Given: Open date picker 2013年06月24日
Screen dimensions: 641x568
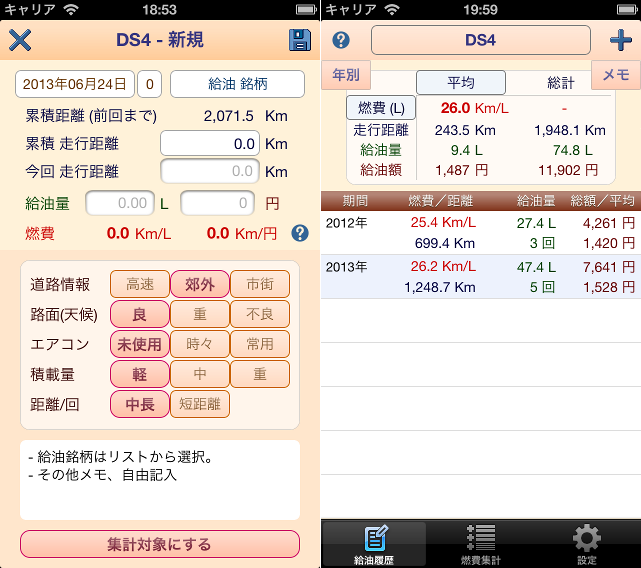Looking at the screenshot, I should pos(75,84).
